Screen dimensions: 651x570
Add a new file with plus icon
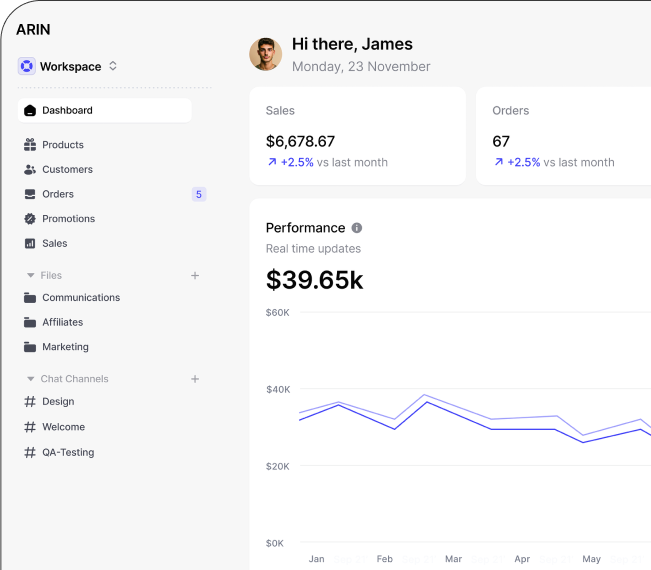coord(195,275)
